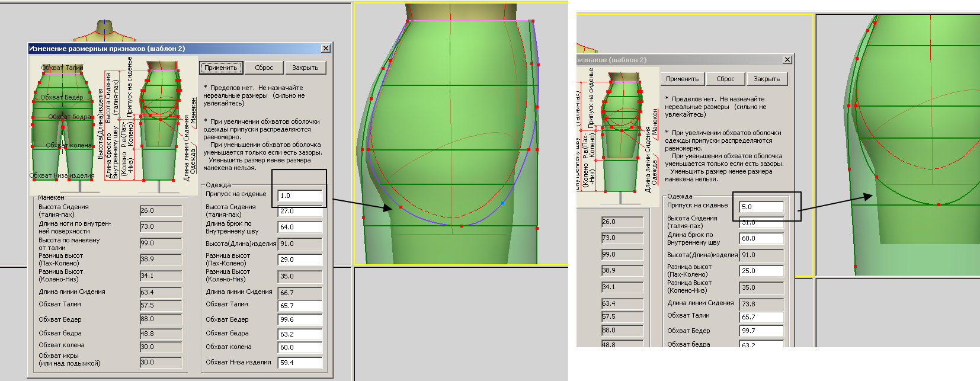The height and width of the screenshot is (381, 980).
Task: Click the Применить button with the focus outline
Action: (220, 68)
